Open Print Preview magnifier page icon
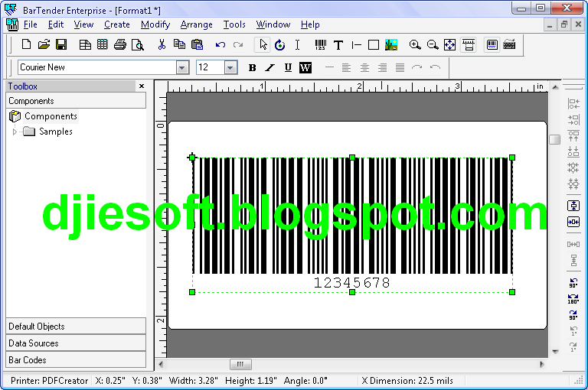 tap(138, 44)
